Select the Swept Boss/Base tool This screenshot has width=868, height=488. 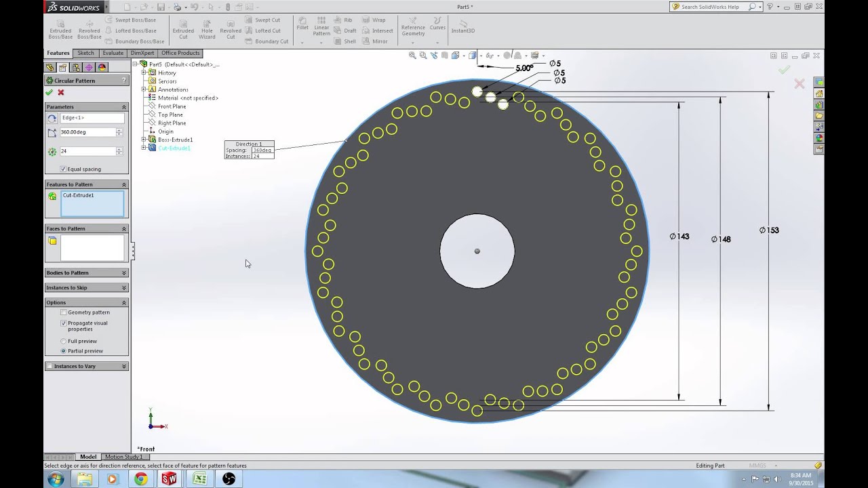[x=130, y=20]
